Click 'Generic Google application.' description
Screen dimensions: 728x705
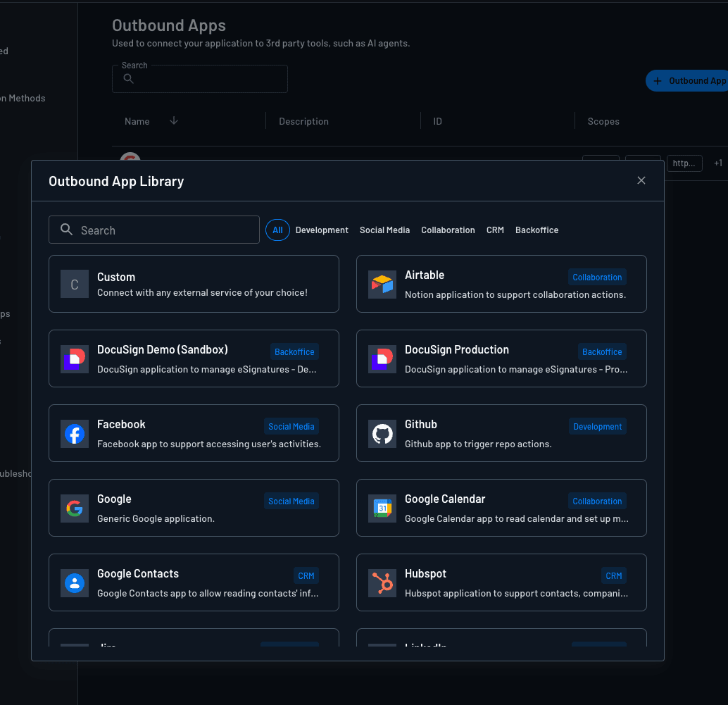(156, 519)
